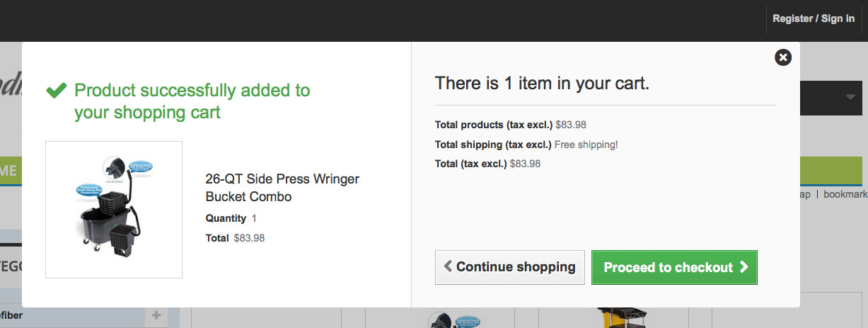Image resolution: width=868 pixels, height=328 pixels.
Task: Click the green success checkmark icon
Action: [56, 91]
